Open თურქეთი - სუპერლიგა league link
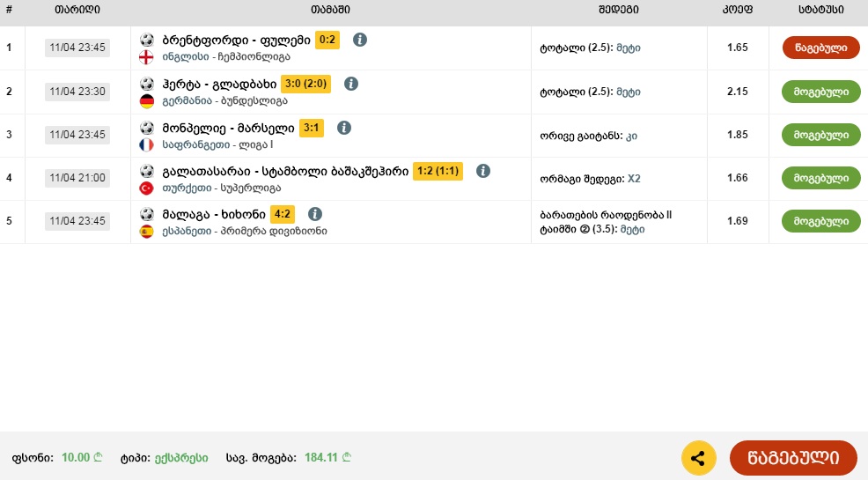 (222, 188)
